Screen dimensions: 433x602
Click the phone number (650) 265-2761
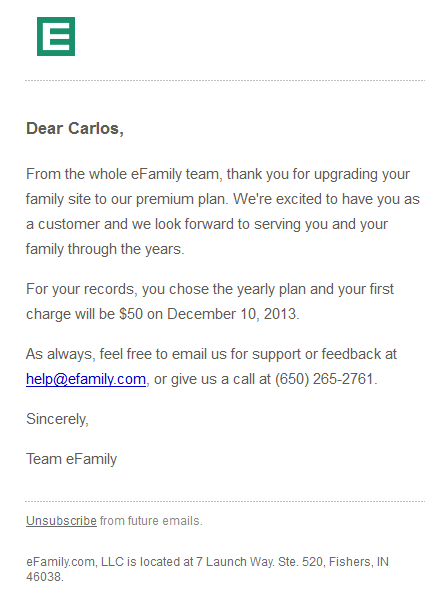pyautogui.click(x=324, y=379)
